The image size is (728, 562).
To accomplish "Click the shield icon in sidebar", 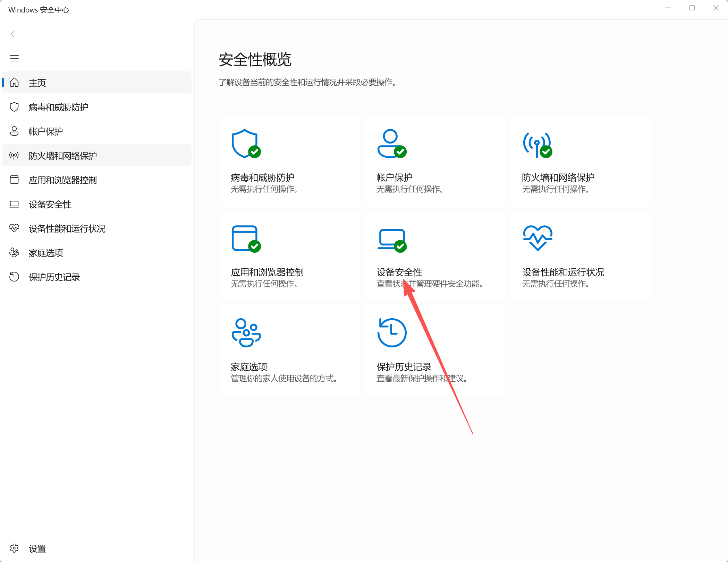I will (x=14, y=107).
